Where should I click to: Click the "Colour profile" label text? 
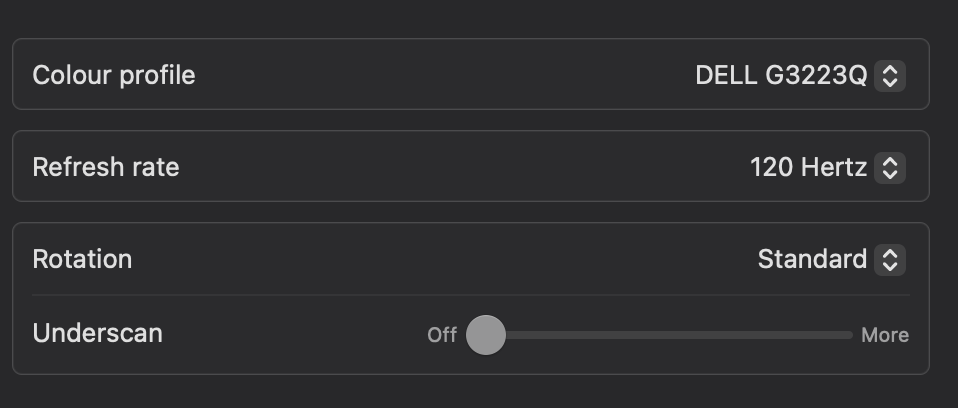click(x=114, y=75)
